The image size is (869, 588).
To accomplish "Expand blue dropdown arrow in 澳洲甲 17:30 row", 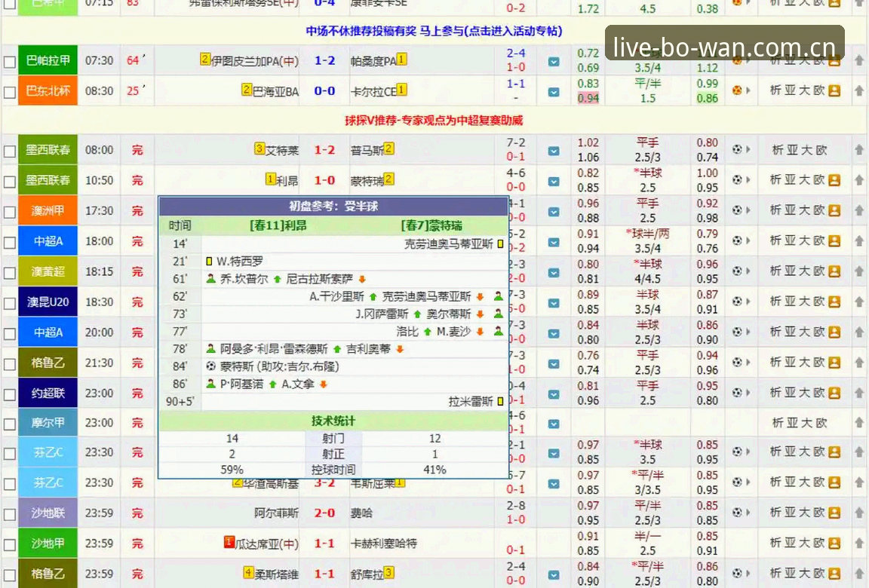I will point(554,212).
